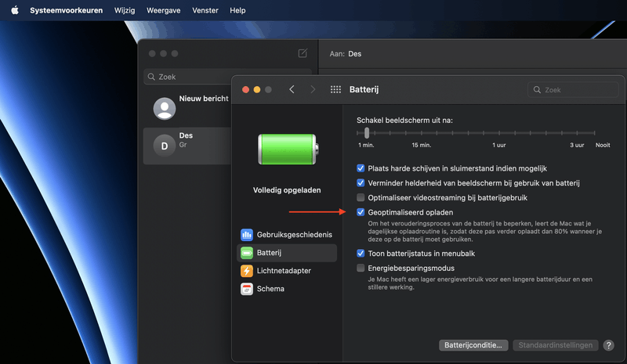Click the orange Lichtnetadapter lightning icon
627x364 pixels.
(247, 271)
